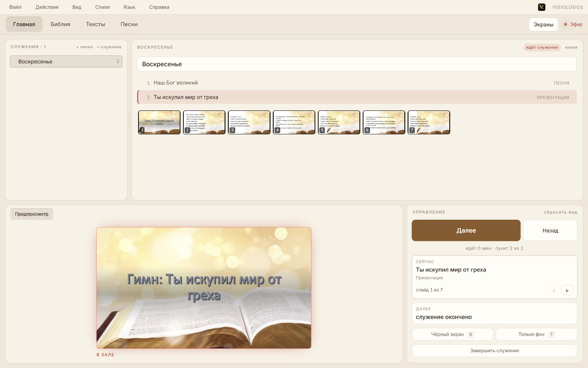The height and width of the screenshot is (368, 588).
Task: Switch to the Тексты tab
Action: [x=96, y=24]
